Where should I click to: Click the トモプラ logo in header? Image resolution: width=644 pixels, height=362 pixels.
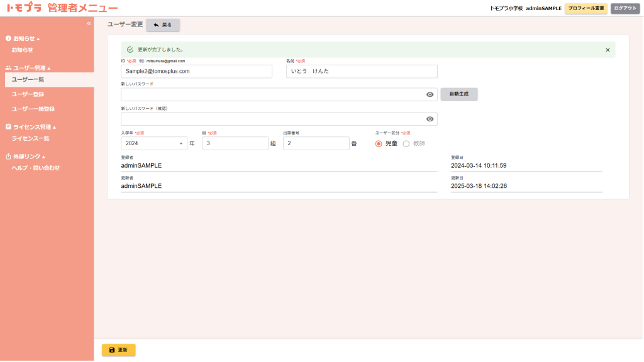click(24, 8)
